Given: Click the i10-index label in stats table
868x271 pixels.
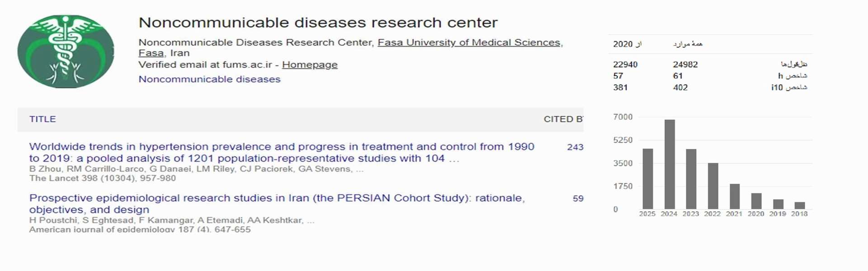Looking at the screenshot, I should point(789,88).
